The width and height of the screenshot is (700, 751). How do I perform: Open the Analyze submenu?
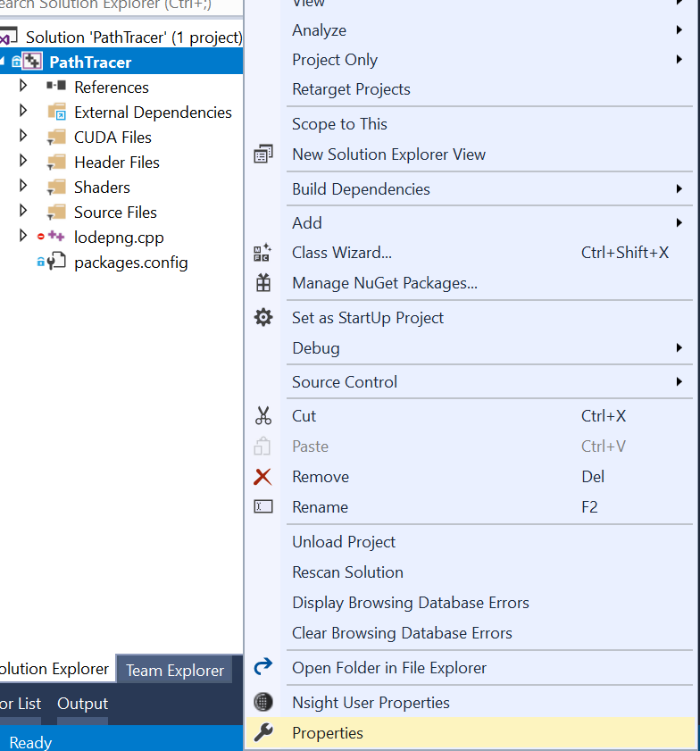[x=470, y=30]
